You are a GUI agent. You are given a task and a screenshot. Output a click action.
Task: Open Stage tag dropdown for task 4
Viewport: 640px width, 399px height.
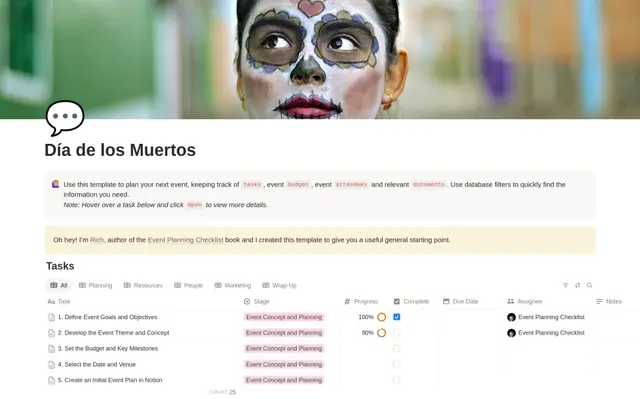(284, 364)
